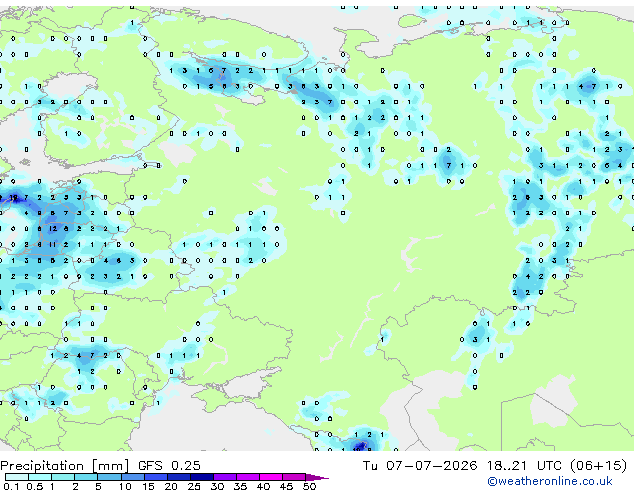This screenshot has width=634, height=490.
Task: Pick the 15–20 mm blue legend swatch
Action: point(156,477)
